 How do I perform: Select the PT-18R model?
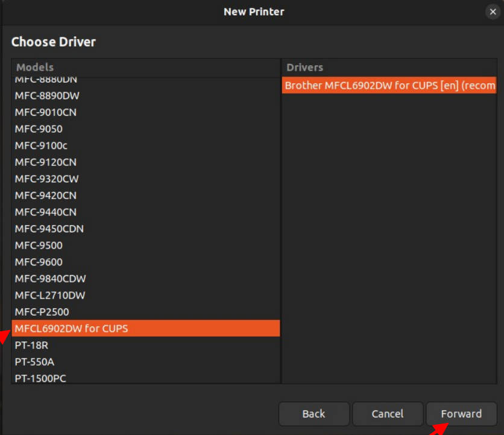[33, 345]
